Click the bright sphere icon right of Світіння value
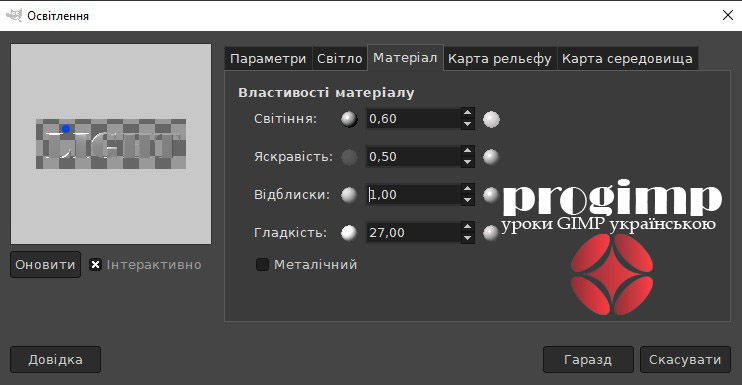Screen dimensions: 742x385 click(x=491, y=119)
